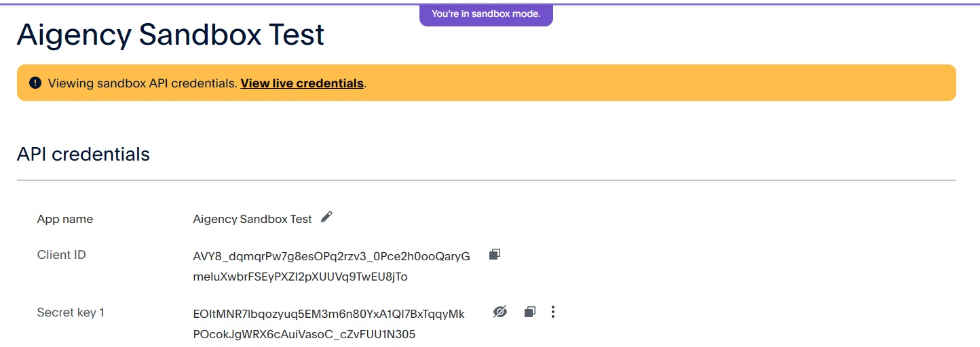The image size is (980, 347).
Task: Copy the Client ID with its copy icon
Action: (x=495, y=255)
